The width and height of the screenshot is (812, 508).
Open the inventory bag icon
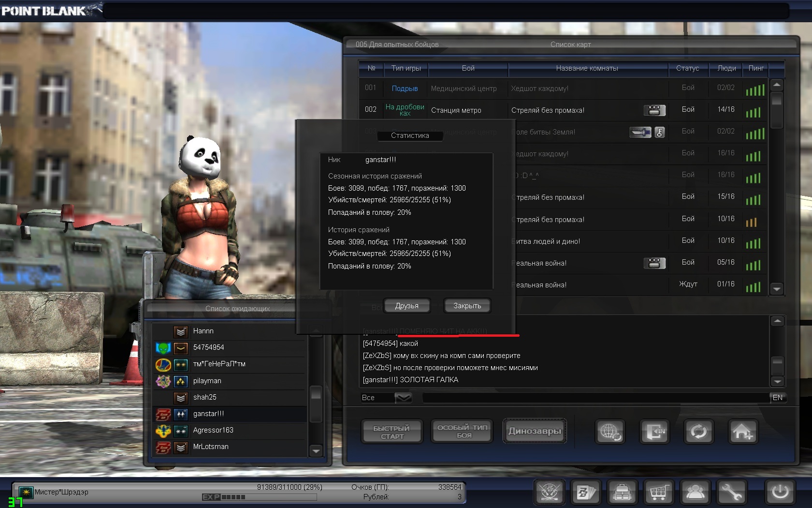coord(622,493)
